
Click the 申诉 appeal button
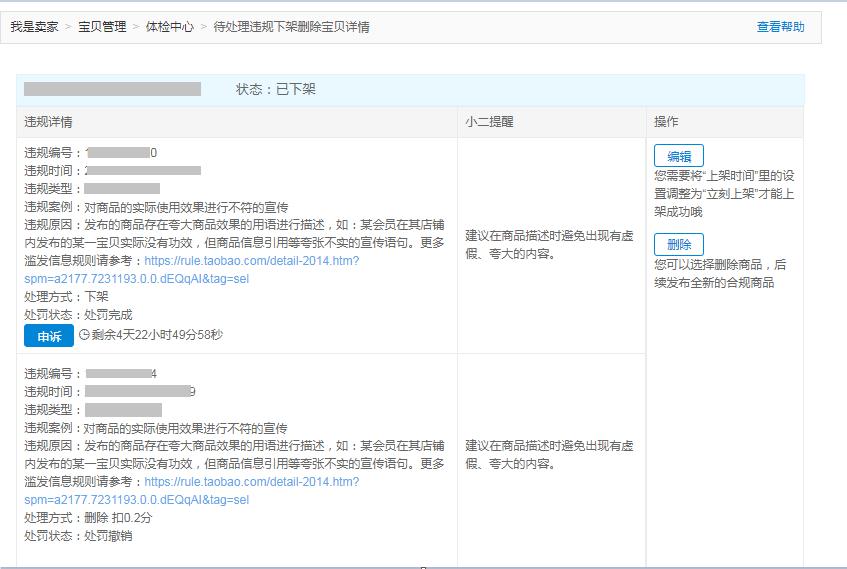(x=49, y=336)
